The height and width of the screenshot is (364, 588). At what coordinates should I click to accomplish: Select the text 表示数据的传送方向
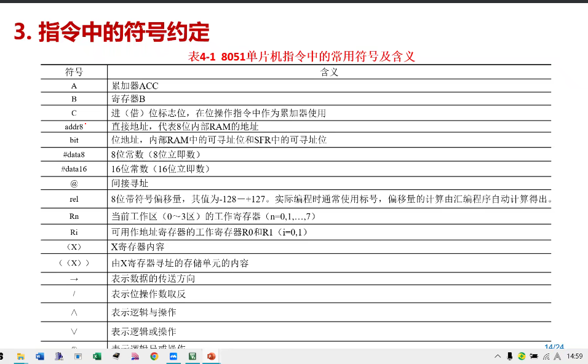(x=153, y=279)
